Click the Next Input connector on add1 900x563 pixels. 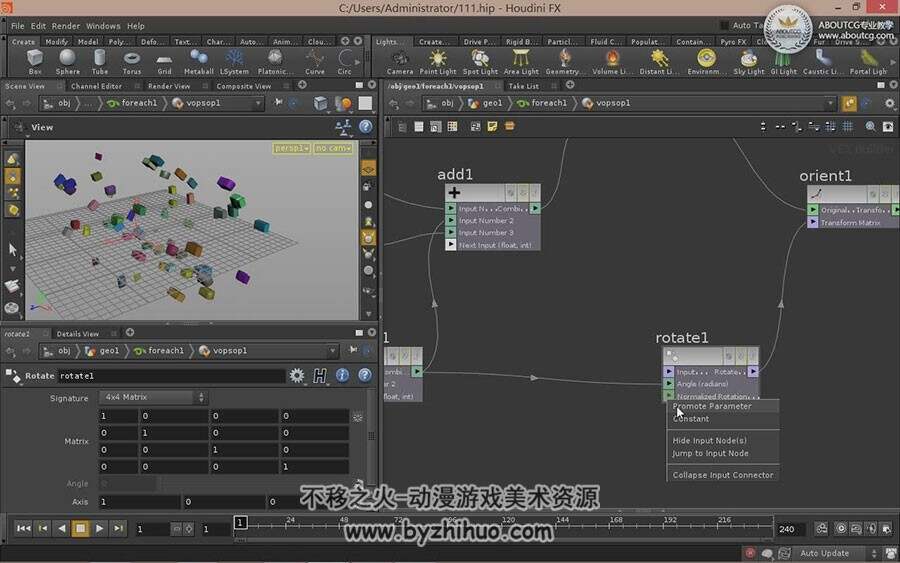pos(451,245)
